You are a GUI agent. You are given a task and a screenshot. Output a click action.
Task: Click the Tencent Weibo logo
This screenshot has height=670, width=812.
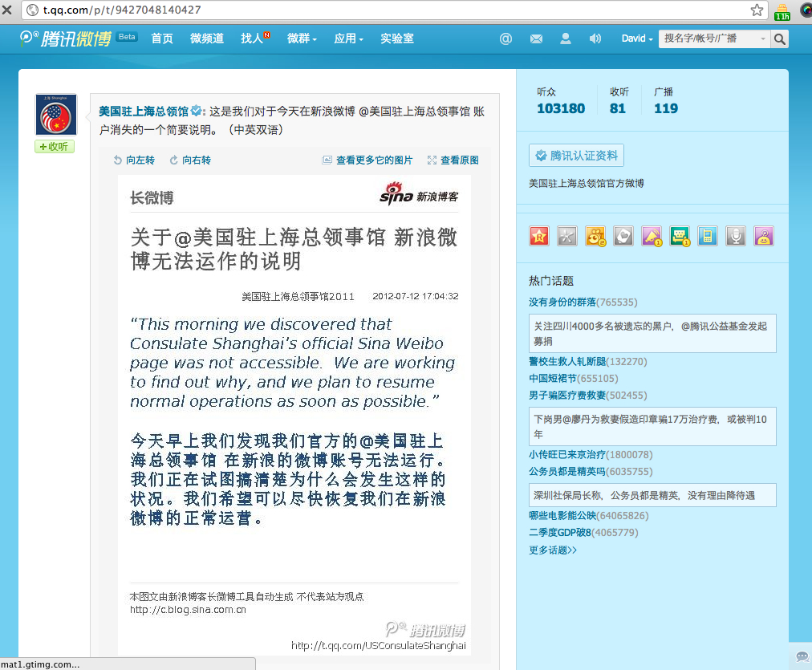[66, 39]
